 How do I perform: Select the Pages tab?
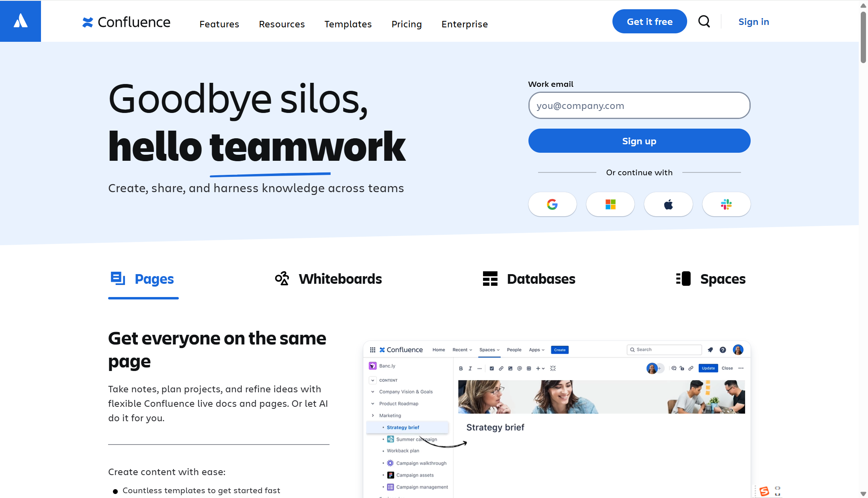tap(143, 279)
